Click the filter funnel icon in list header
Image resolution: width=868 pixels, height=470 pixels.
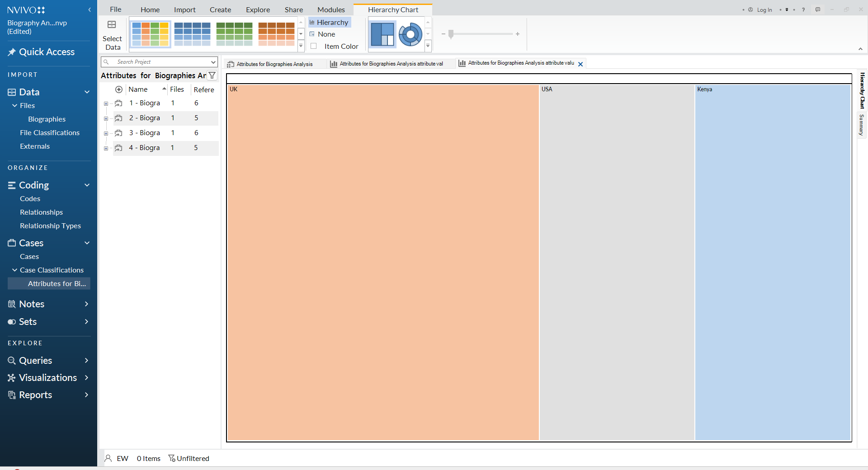click(212, 75)
